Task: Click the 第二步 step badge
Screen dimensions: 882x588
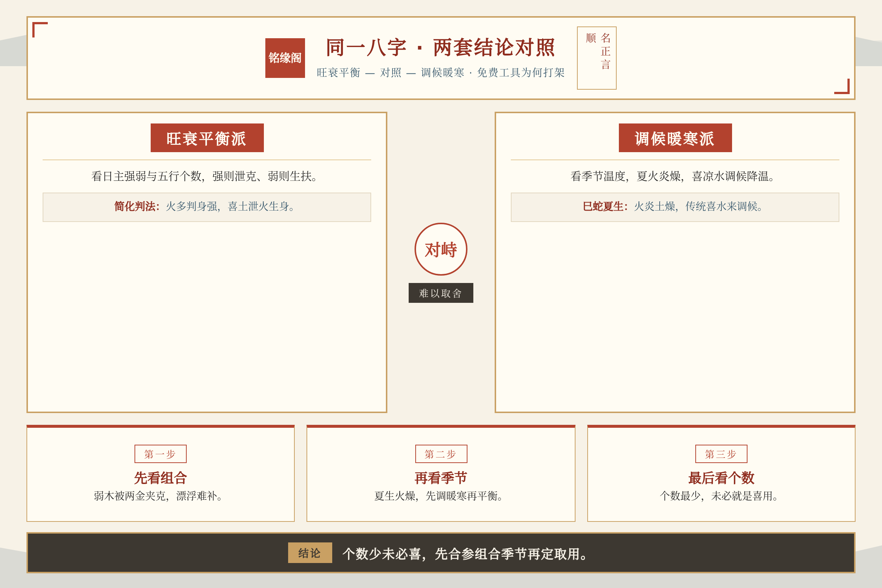Action: click(x=441, y=454)
